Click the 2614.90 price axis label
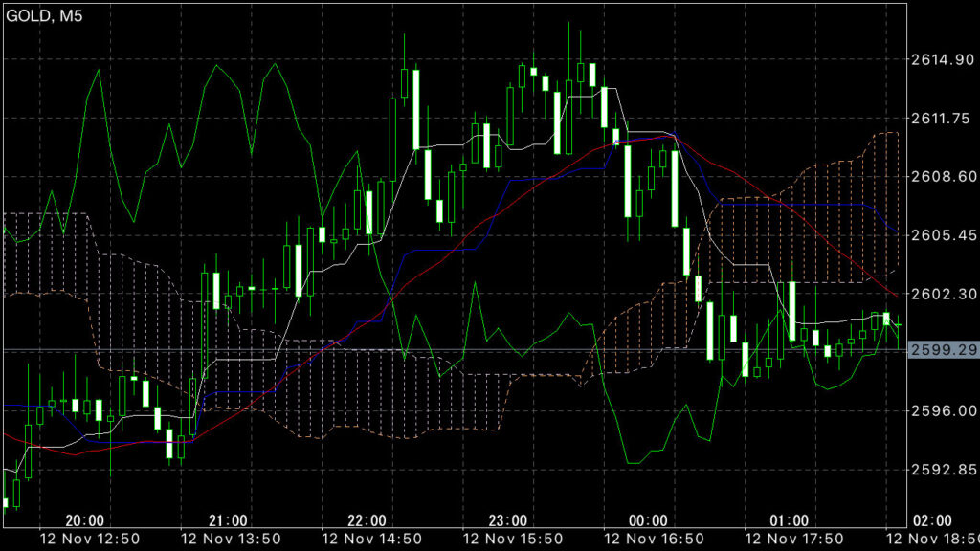The height and width of the screenshot is (551, 980). tap(942, 59)
